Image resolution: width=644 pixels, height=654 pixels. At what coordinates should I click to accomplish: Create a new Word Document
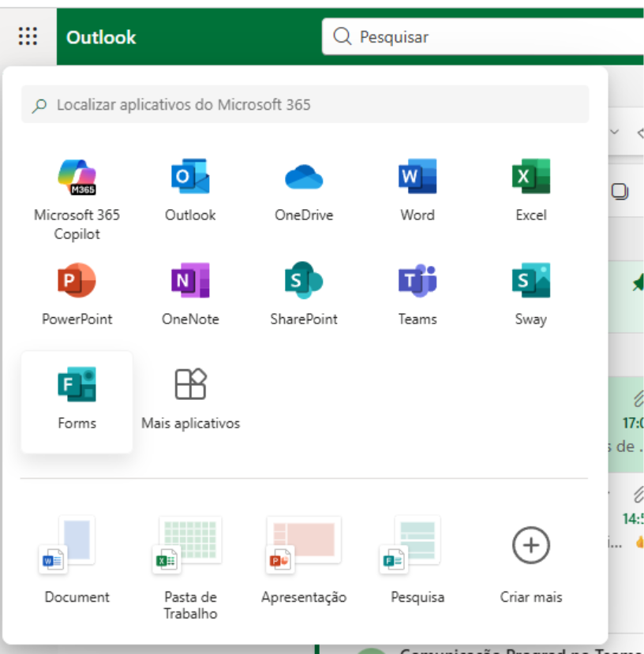click(x=77, y=559)
